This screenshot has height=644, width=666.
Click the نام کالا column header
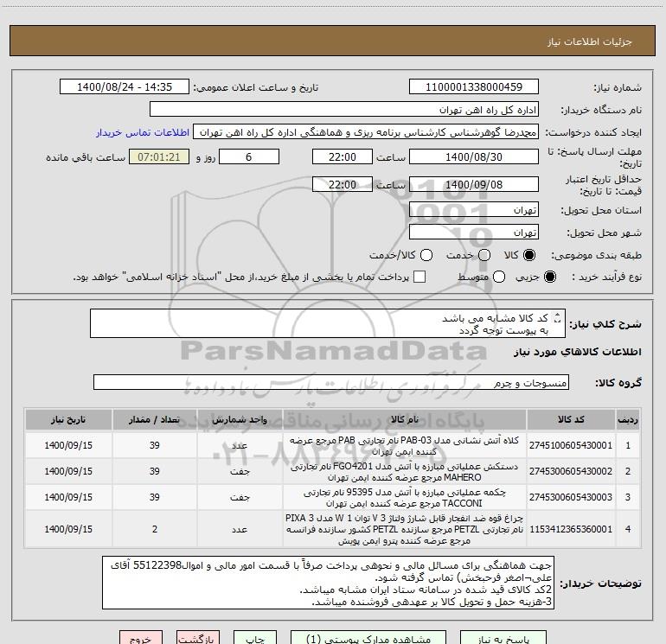click(405, 419)
